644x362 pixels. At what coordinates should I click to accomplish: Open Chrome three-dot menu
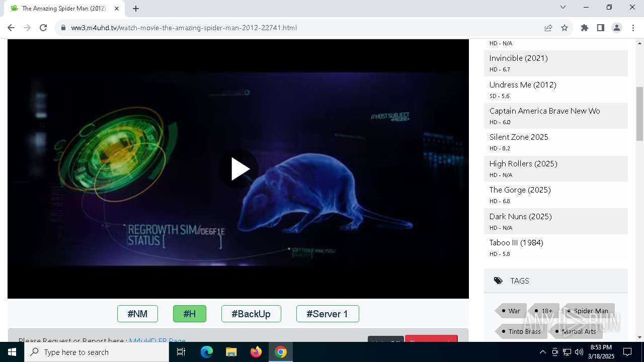(633, 28)
